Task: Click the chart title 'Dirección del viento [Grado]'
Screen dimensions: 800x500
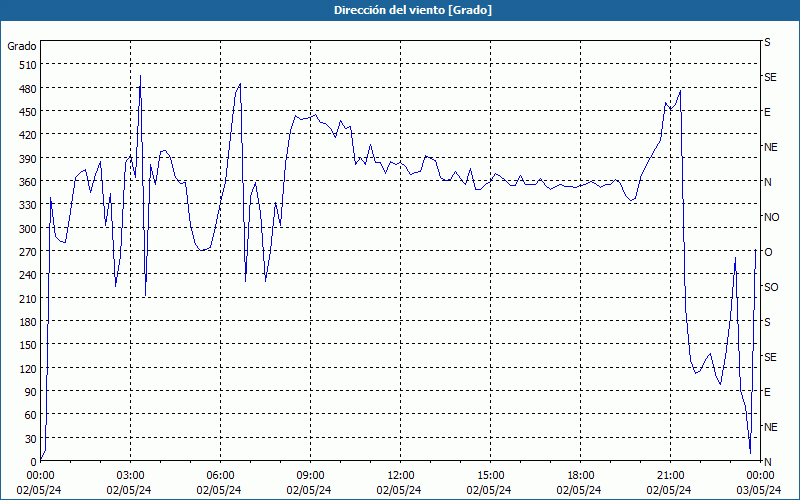Action: coord(413,10)
